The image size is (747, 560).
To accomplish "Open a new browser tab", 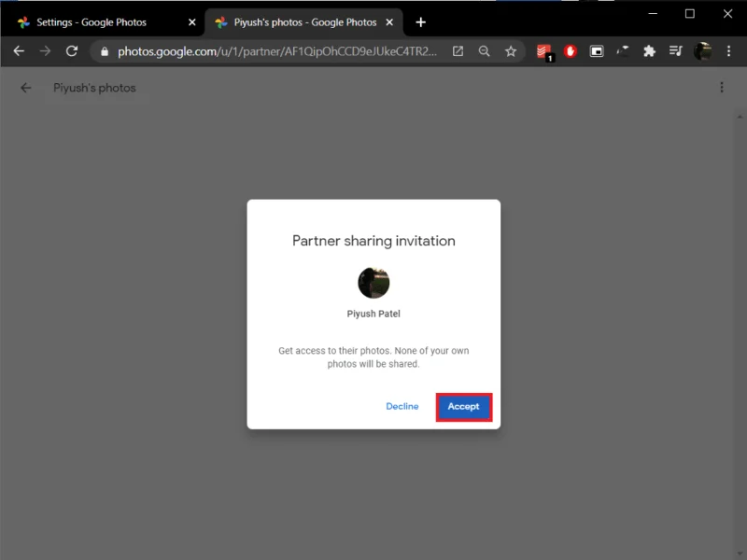I will (x=420, y=22).
